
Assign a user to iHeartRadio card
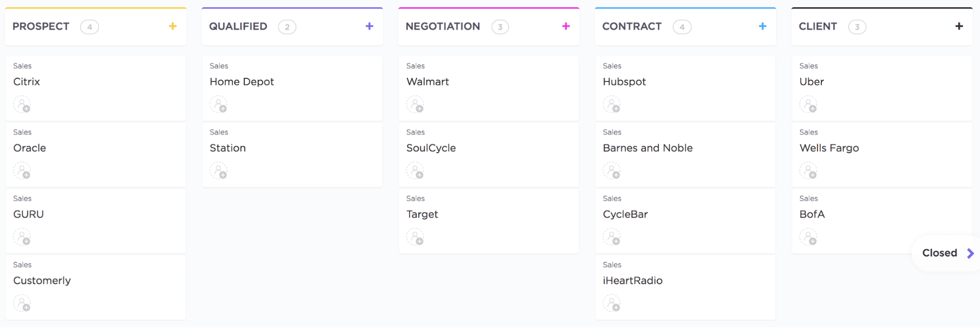click(612, 303)
